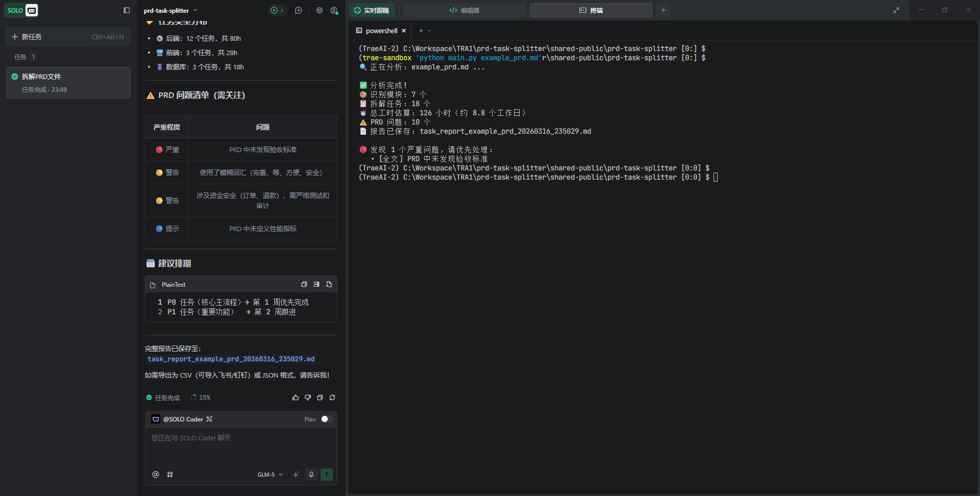Screen dimensions: 980x496
Task: Click the microphone voice input button
Action: point(311,475)
